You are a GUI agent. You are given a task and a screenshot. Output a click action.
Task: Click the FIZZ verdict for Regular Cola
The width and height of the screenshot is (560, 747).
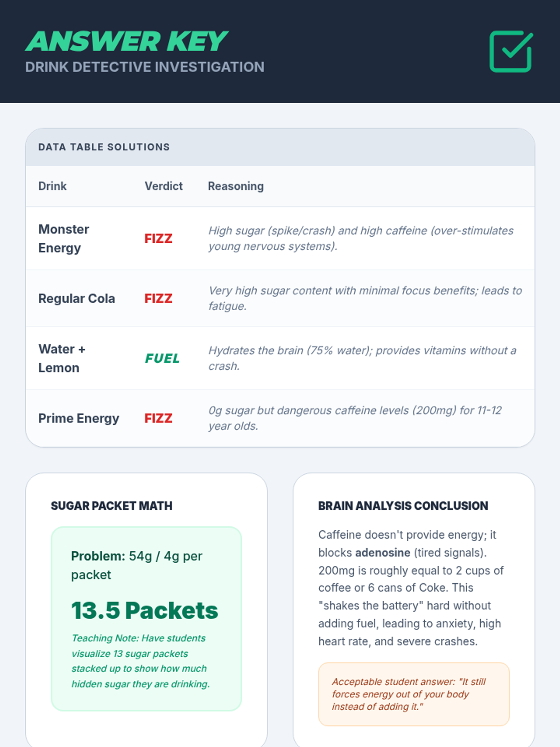158,298
